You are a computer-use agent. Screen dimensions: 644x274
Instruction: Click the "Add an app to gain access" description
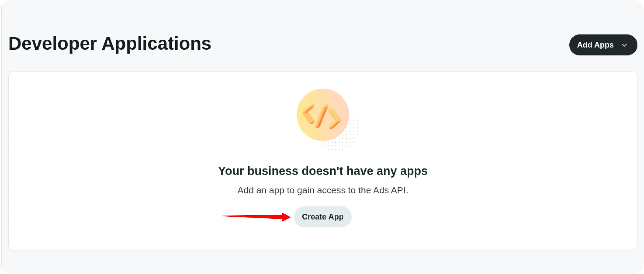pos(322,190)
